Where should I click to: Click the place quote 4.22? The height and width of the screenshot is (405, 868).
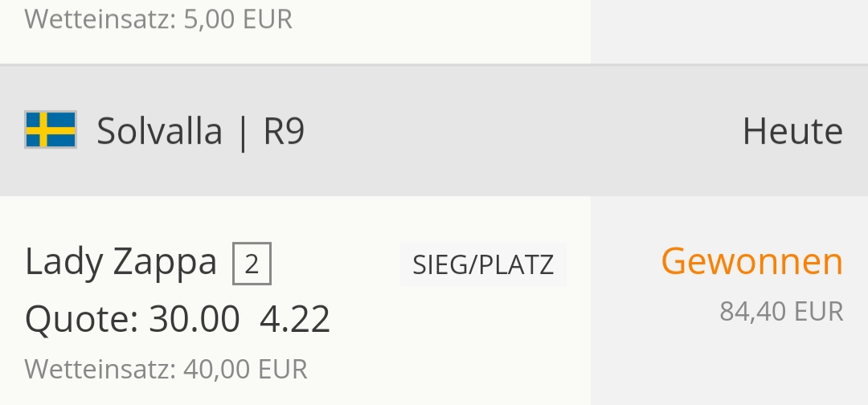(295, 319)
